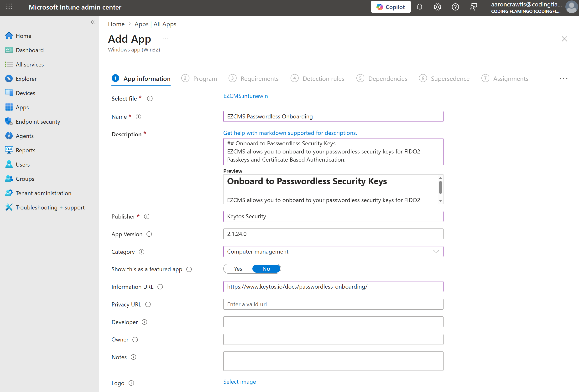Open the Devices section in sidebar
Screen dimensions: 579x392
(x=26, y=93)
